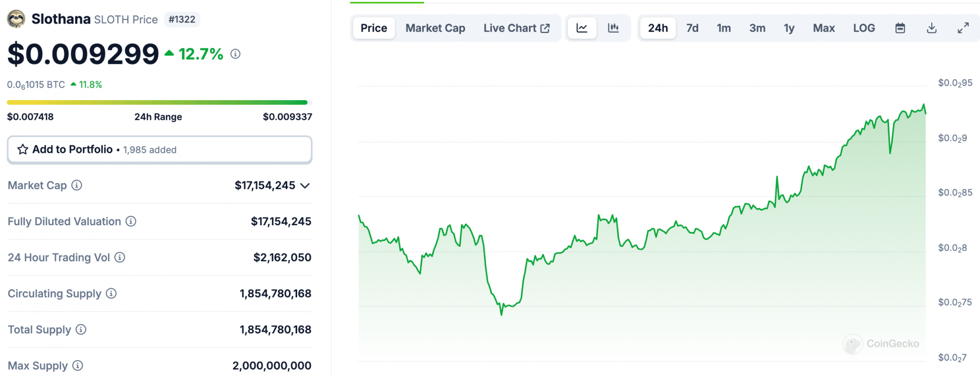Image resolution: width=980 pixels, height=376 pixels.
Task: Click the 2,000,000,000 max supply value
Action: coord(272,365)
